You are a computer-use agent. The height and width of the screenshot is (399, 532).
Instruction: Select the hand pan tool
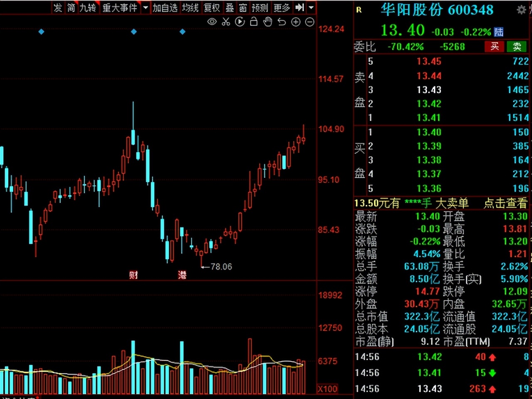pyautogui.click(x=268, y=22)
